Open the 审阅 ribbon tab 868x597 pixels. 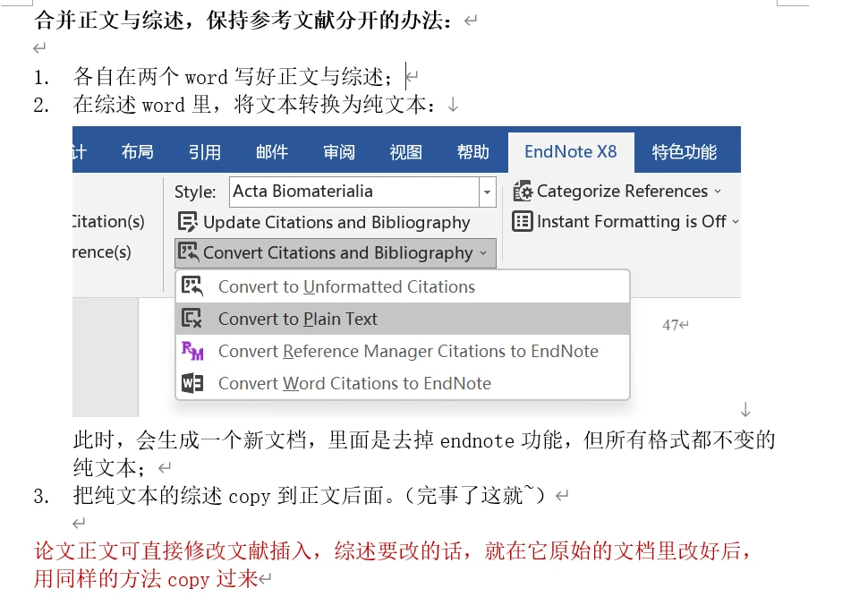click(339, 152)
